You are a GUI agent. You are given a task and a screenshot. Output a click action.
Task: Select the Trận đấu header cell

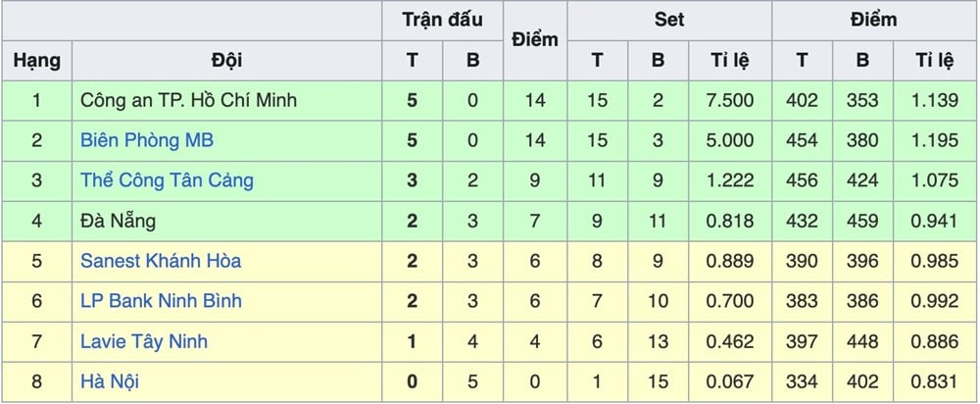tap(442, 20)
